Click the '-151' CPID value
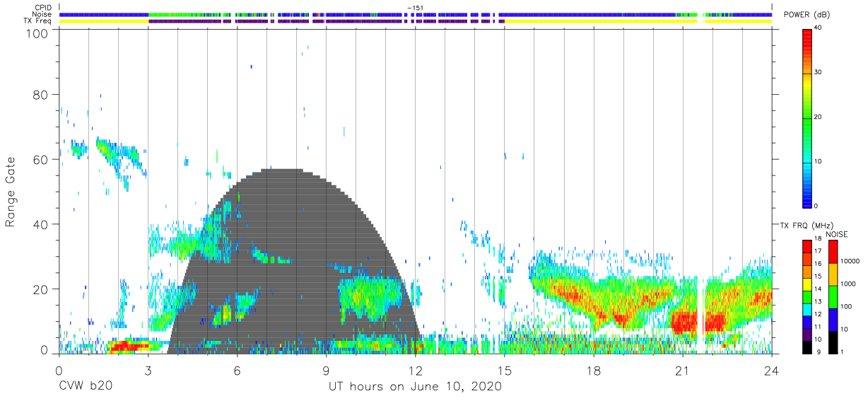Screen dimensions: 868x401 tap(415, 8)
